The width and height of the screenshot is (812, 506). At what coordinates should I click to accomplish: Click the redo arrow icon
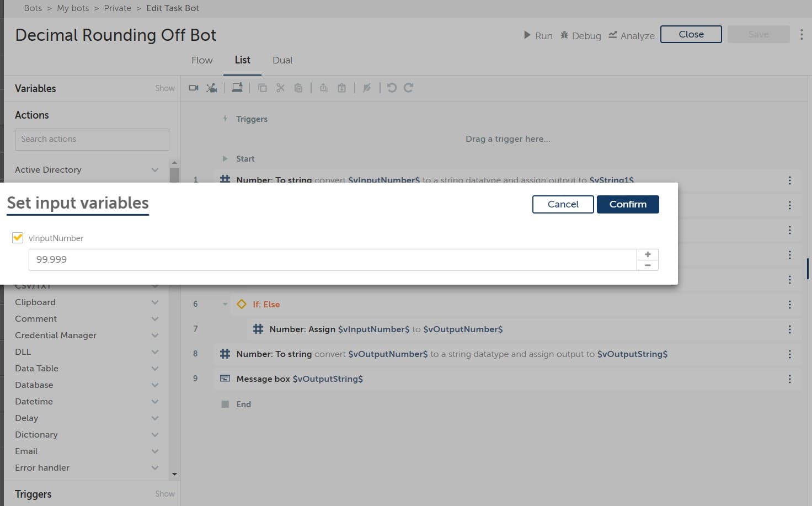pyautogui.click(x=409, y=88)
